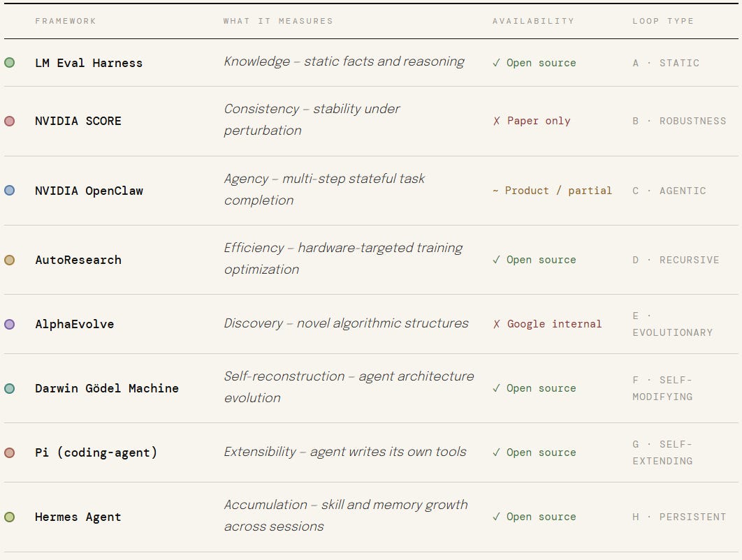Click the 'Paper only' availability cell
The height and width of the screenshot is (560, 742).
tap(532, 121)
